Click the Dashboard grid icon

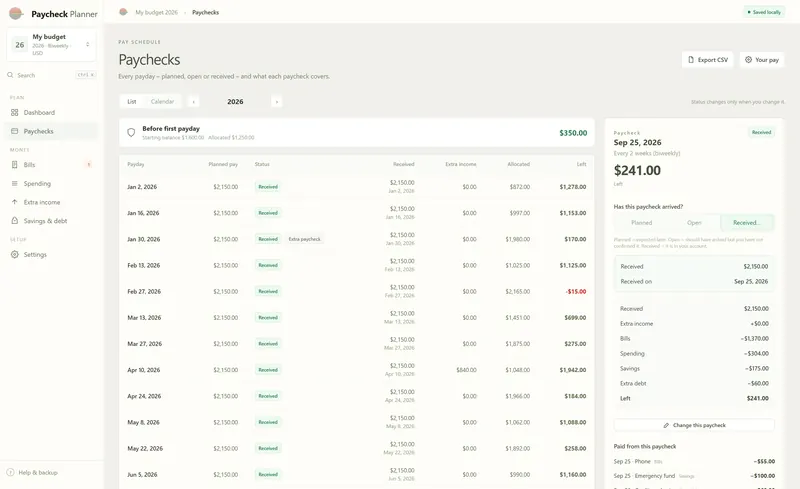click(14, 112)
